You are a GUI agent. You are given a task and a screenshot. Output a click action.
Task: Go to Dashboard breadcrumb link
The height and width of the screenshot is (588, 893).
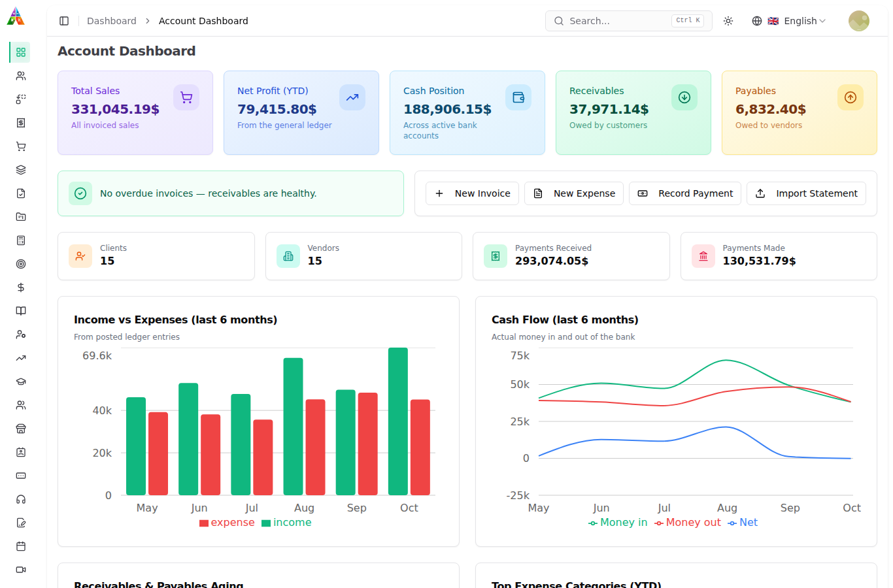(x=112, y=21)
